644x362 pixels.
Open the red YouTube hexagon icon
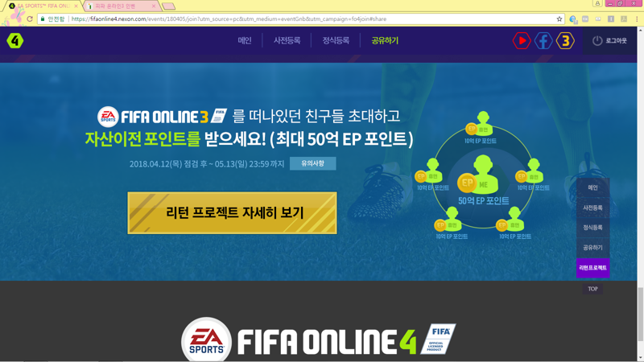pyautogui.click(x=522, y=41)
